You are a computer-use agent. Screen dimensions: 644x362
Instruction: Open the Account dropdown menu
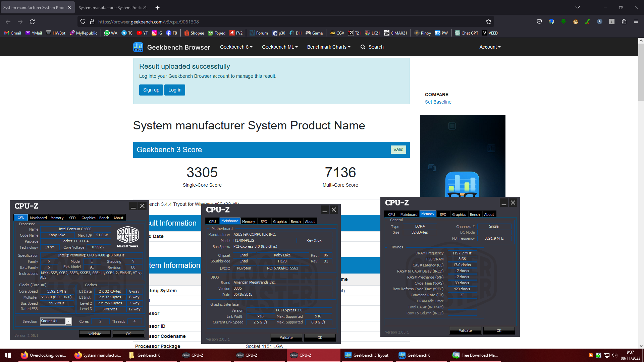click(490, 47)
